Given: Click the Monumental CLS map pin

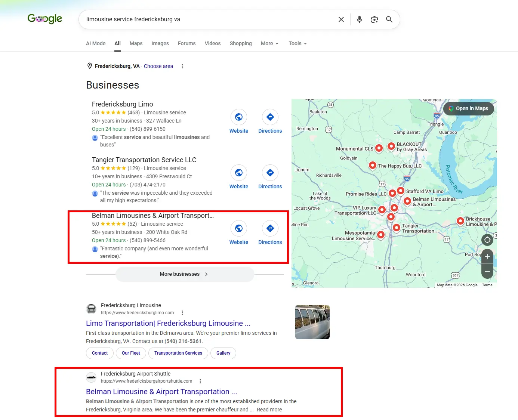Looking at the screenshot, I should [379, 148].
